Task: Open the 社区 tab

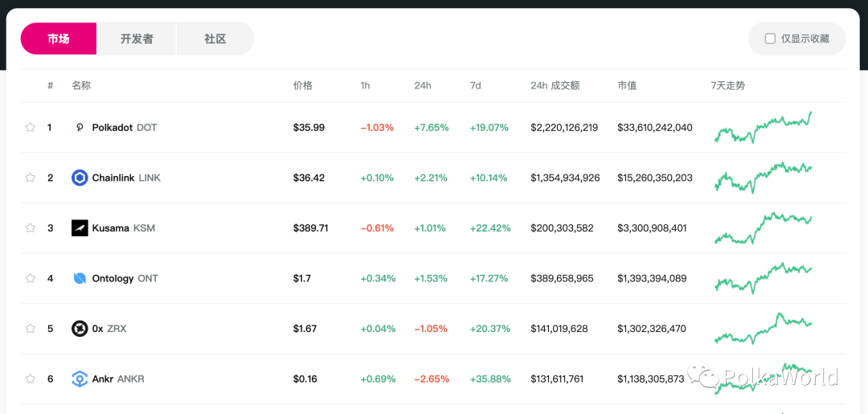Action: (x=215, y=39)
